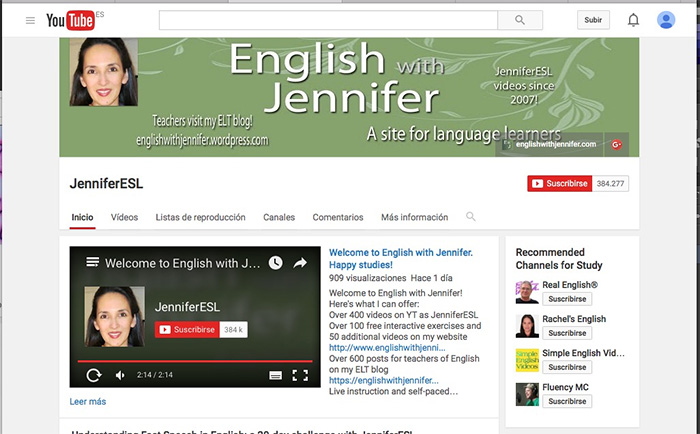
Task: Open the hamburger guide menu
Action: (30, 21)
